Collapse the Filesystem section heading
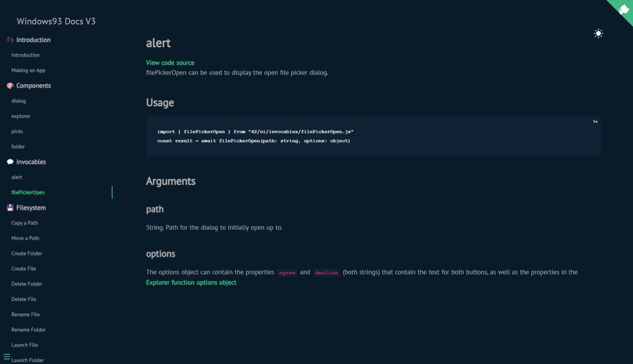 tap(31, 208)
